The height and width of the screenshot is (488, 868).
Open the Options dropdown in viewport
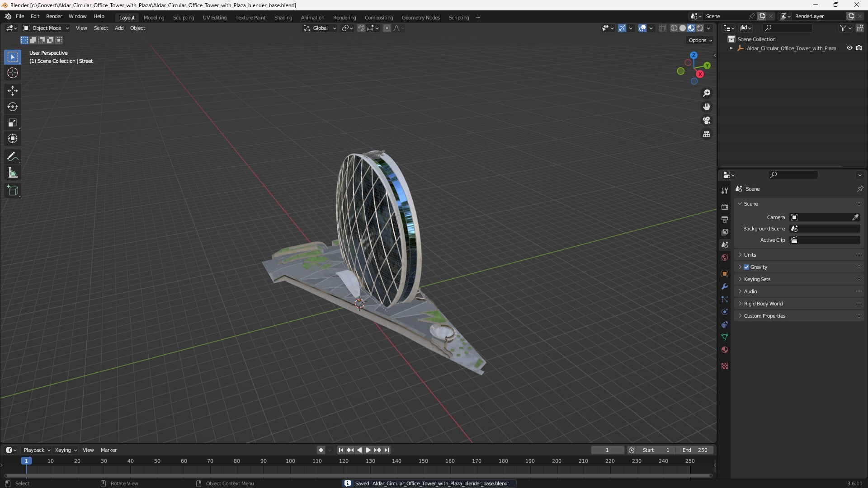pos(700,40)
